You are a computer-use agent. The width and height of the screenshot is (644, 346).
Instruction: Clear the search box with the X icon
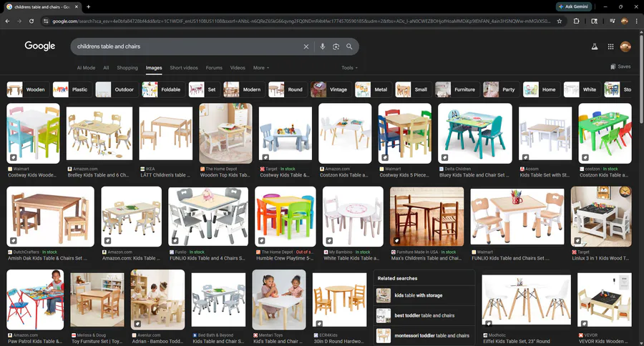pos(306,46)
